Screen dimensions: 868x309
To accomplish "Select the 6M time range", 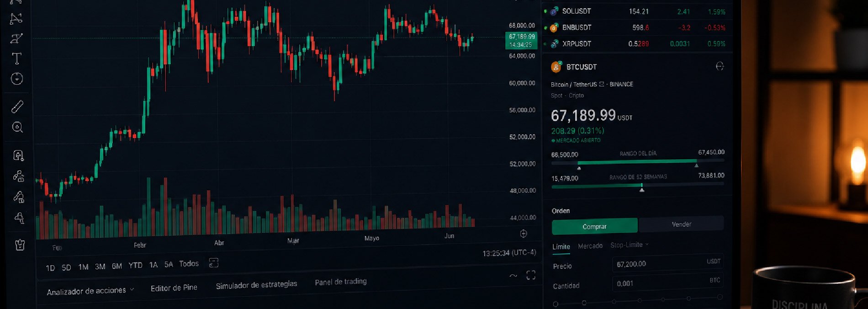I will 117,266.
